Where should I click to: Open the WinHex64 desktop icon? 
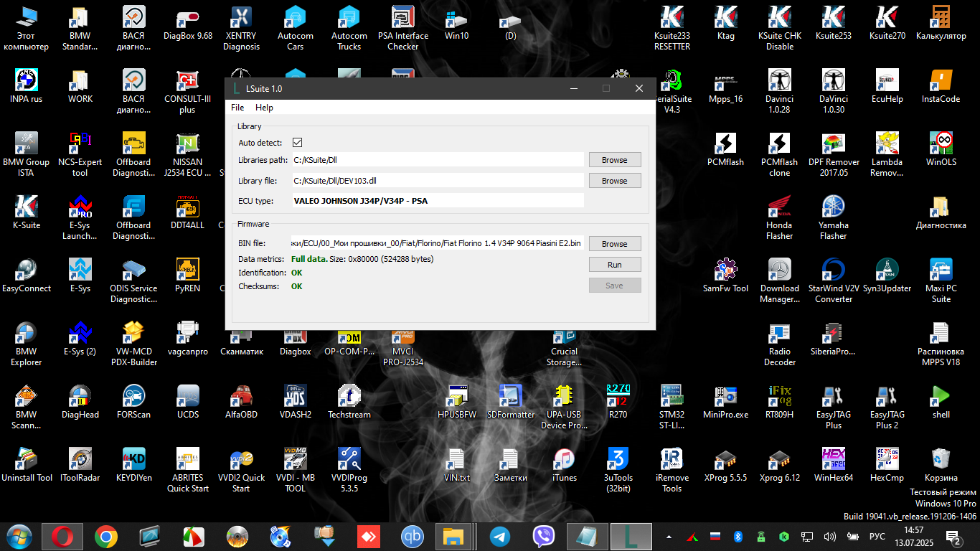coord(834,466)
